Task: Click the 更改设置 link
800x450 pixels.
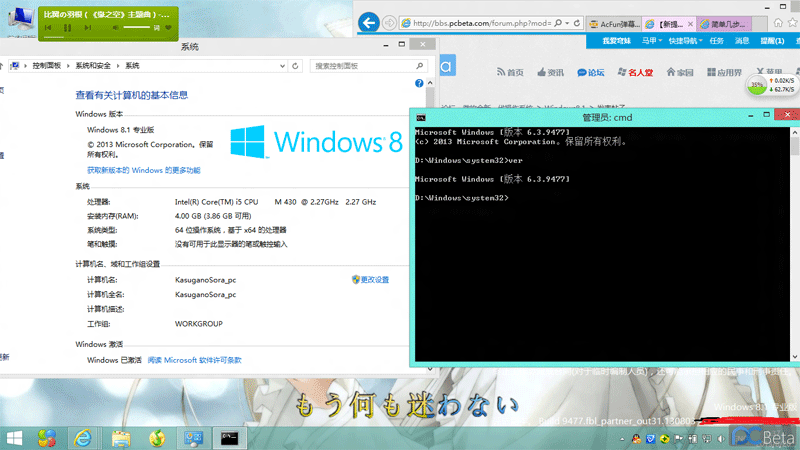Action: pyautogui.click(x=374, y=279)
